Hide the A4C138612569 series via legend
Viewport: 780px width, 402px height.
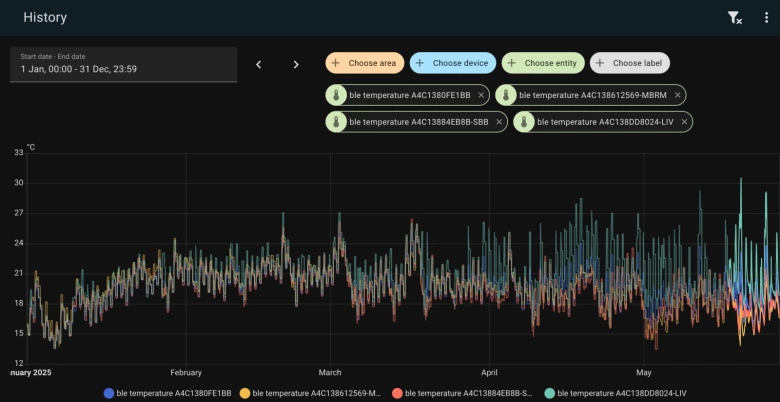pyautogui.click(x=308, y=393)
